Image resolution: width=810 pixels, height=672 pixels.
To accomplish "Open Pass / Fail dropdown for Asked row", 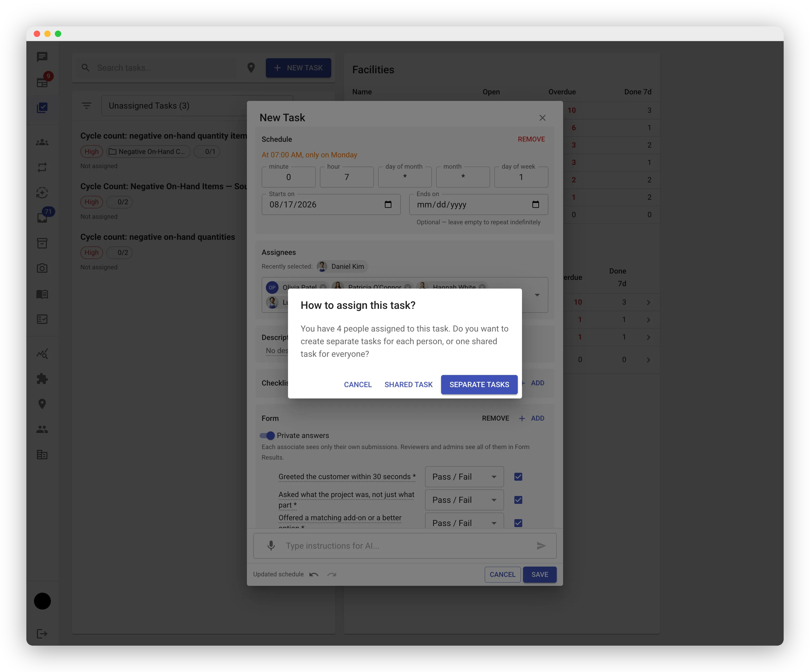I will (x=464, y=500).
